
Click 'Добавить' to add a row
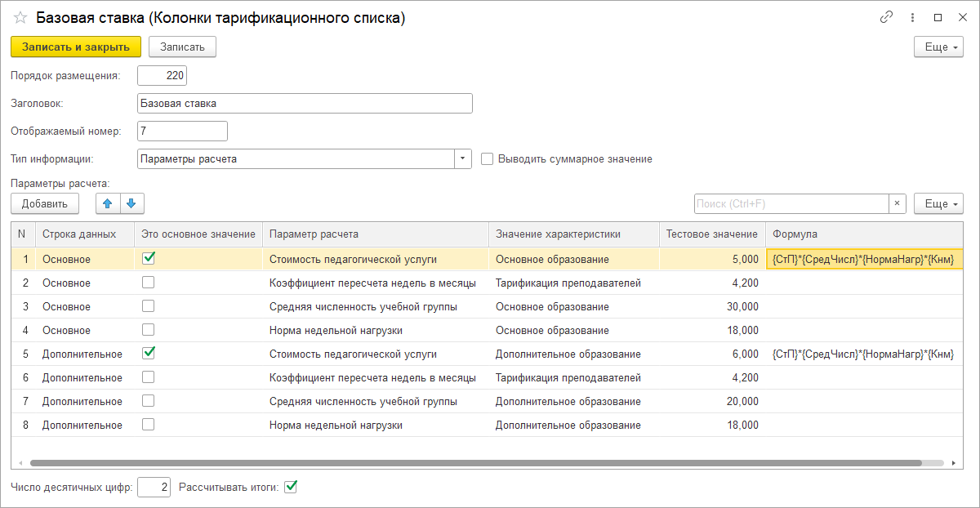pyautogui.click(x=45, y=203)
